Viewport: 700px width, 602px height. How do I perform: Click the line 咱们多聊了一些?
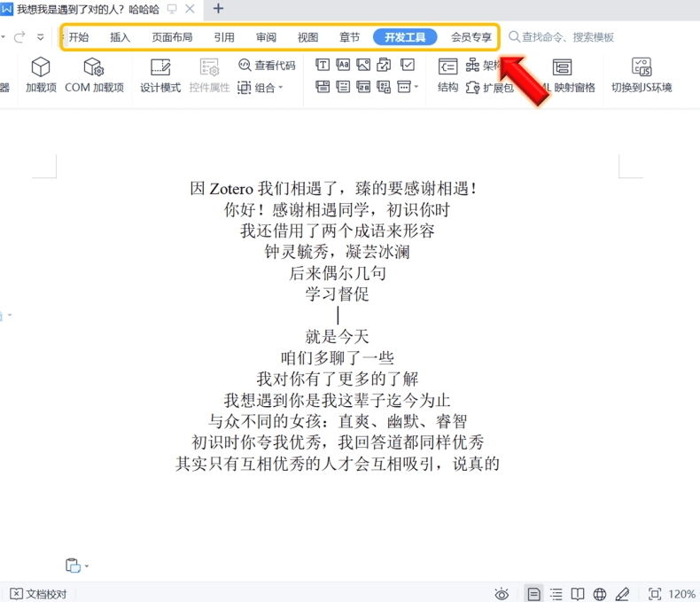[x=338, y=357]
